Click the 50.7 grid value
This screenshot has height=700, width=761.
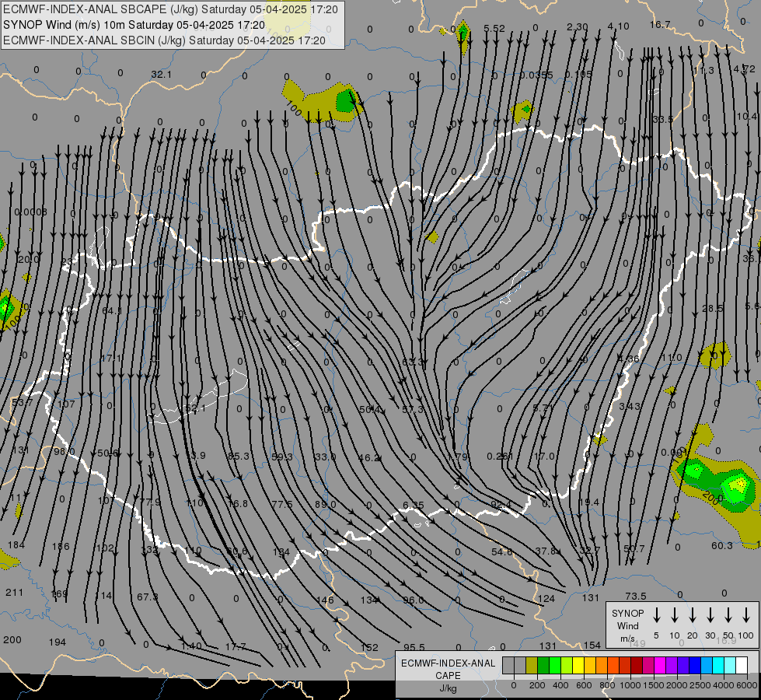634,549
